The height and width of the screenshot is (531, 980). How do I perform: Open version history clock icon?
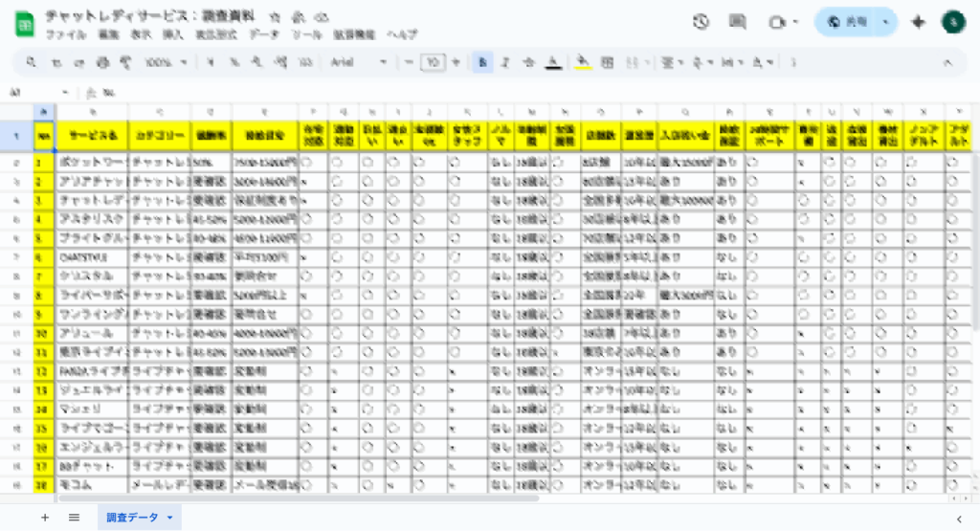[x=702, y=23]
